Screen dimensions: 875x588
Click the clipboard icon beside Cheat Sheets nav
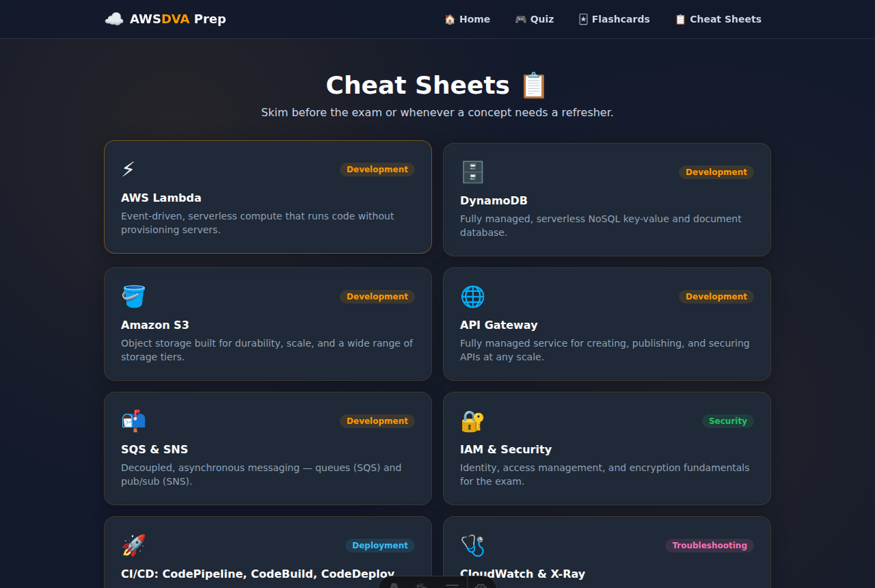click(680, 19)
